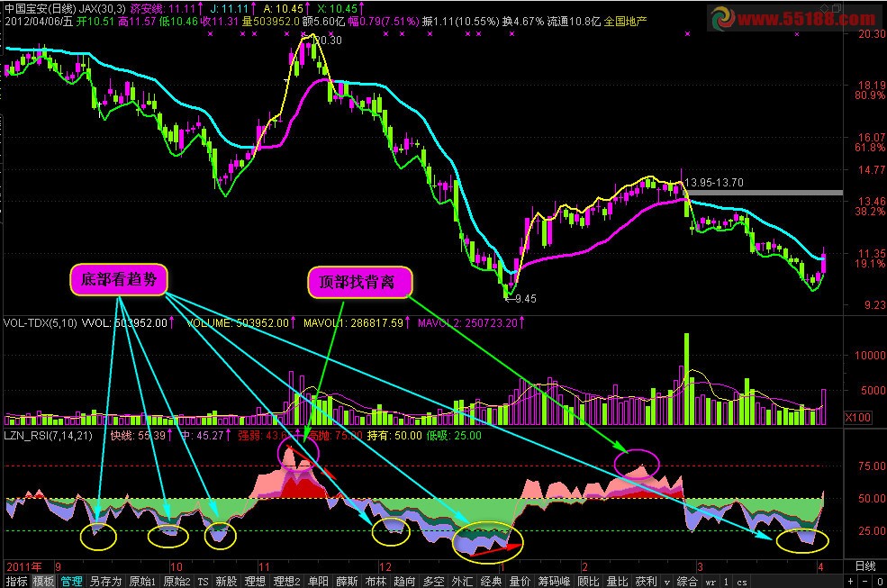887x588 pixels.
Task: Click the 0 reset button at bottom right
Action: [x=880, y=581]
